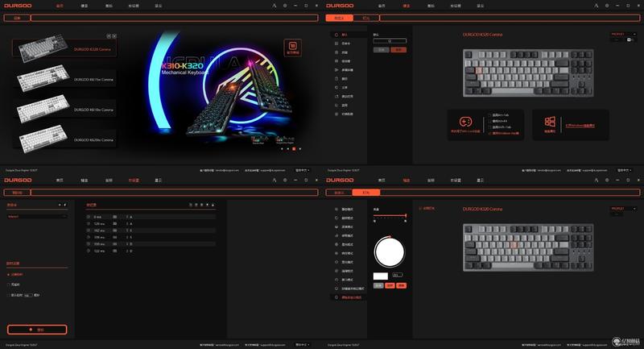Click the orange Windows logo icon
The image size is (644, 349).
coord(550,122)
